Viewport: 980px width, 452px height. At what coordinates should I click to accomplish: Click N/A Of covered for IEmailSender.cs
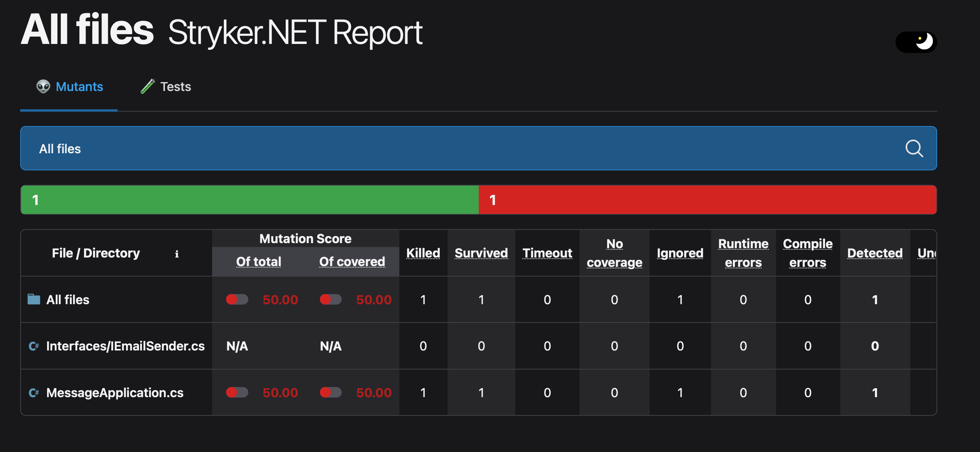coord(330,346)
